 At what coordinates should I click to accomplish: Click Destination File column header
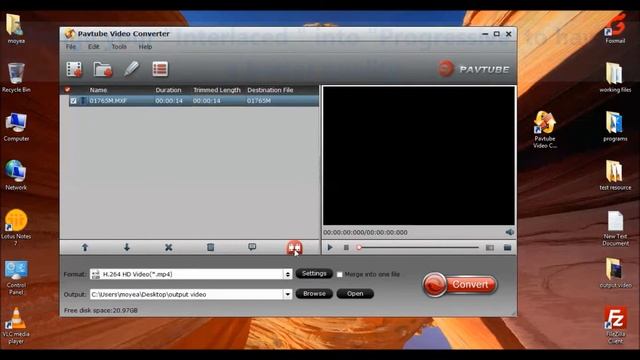pyautogui.click(x=270, y=90)
